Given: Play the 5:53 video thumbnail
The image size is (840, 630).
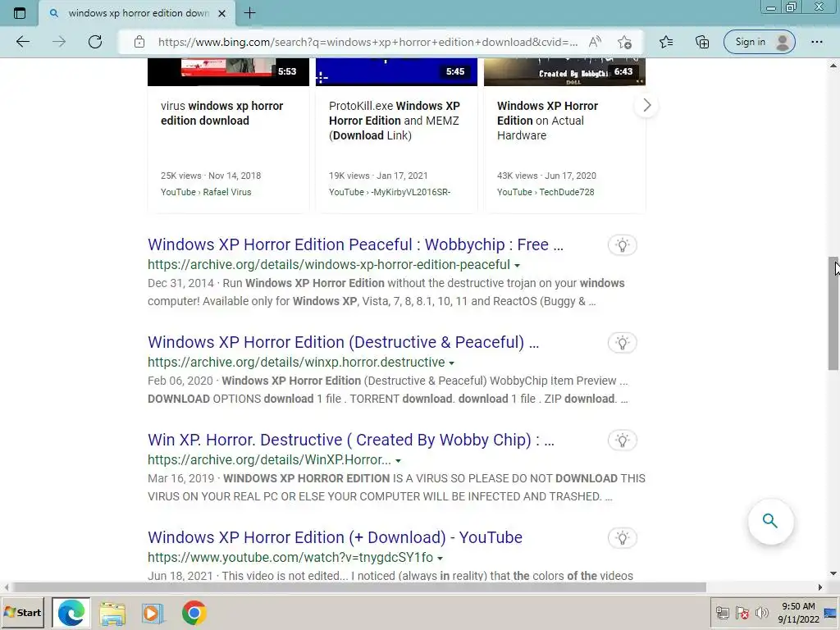Looking at the screenshot, I should pyautogui.click(x=228, y=72).
